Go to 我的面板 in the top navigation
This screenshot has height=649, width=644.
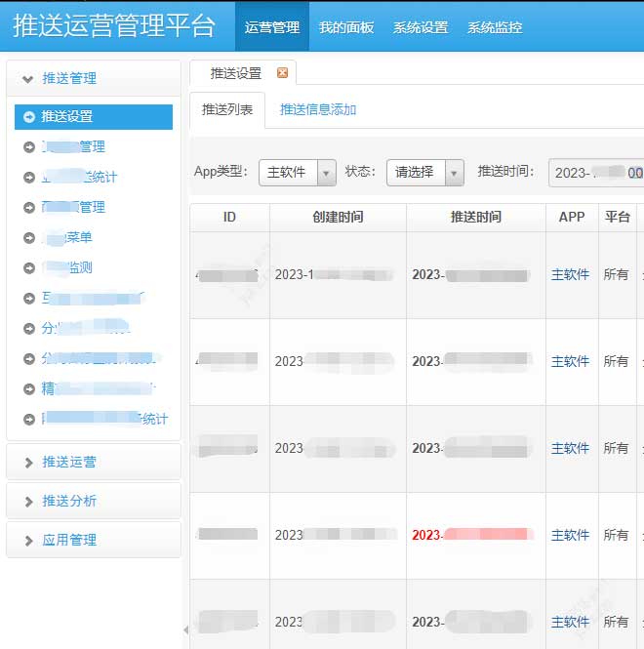346,27
